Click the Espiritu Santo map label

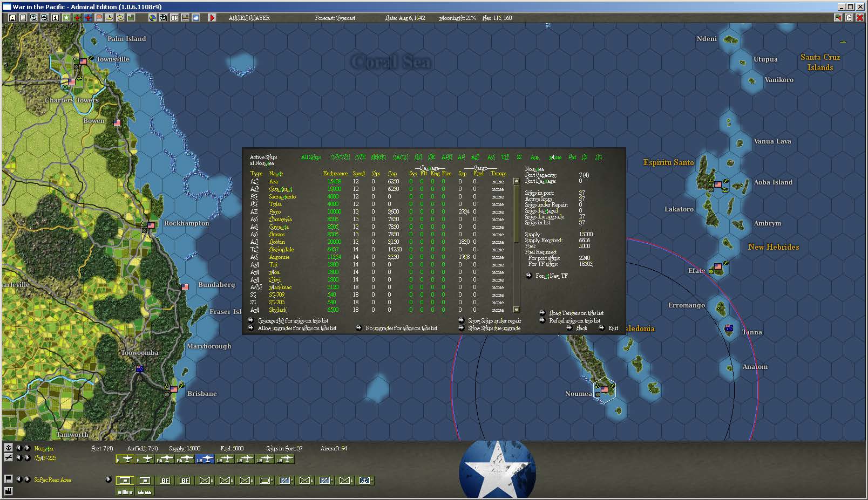click(x=668, y=162)
